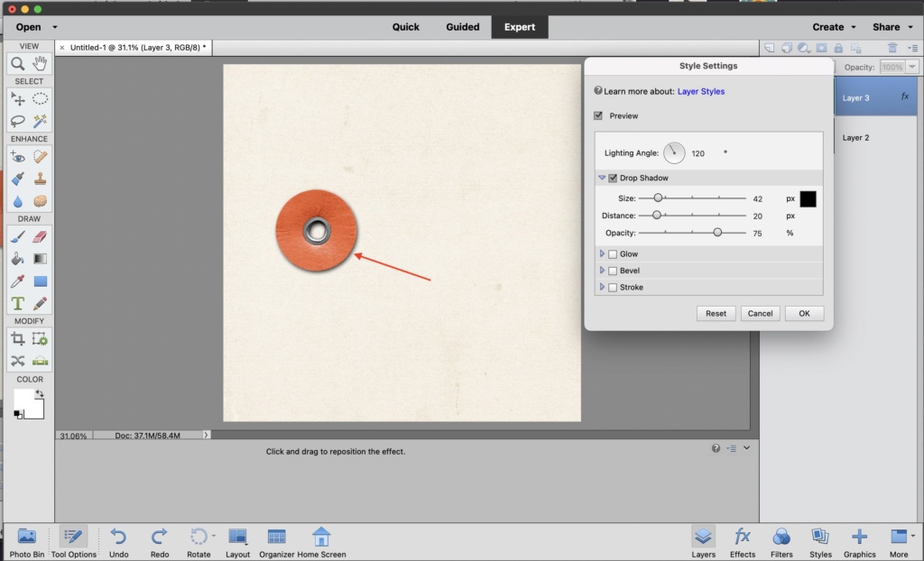
Task: Click the fx icon on Layer 3
Action: [x=904, y=97]
